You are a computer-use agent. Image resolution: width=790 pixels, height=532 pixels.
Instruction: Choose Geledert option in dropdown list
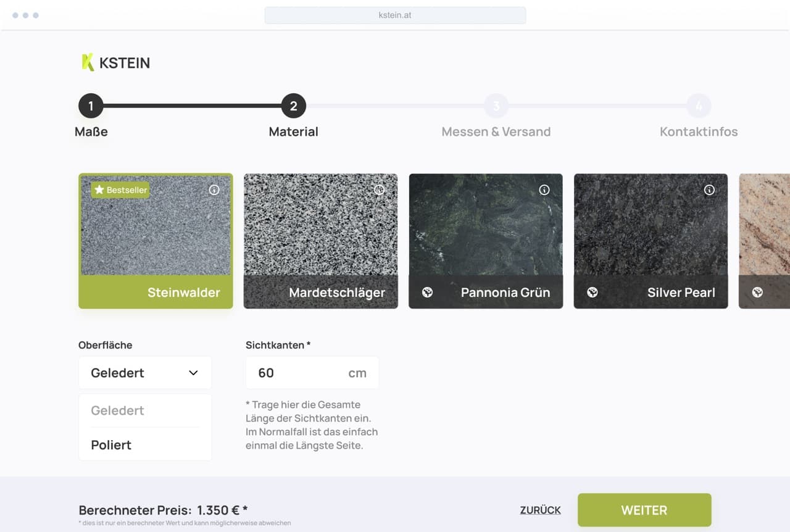click(117, 410)
